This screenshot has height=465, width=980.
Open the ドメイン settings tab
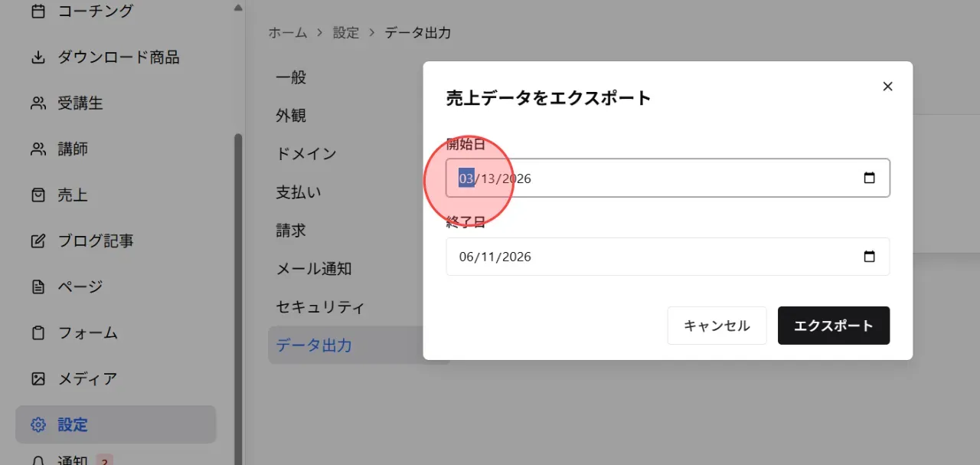click(x=306, y=154)
